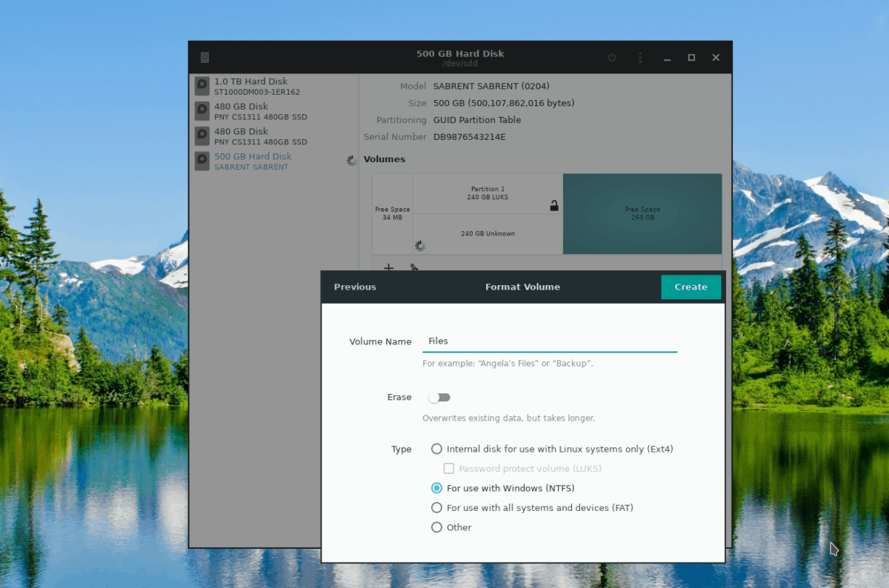Click the drive icon for ST1000DM003 disk

tap(202, 86)
